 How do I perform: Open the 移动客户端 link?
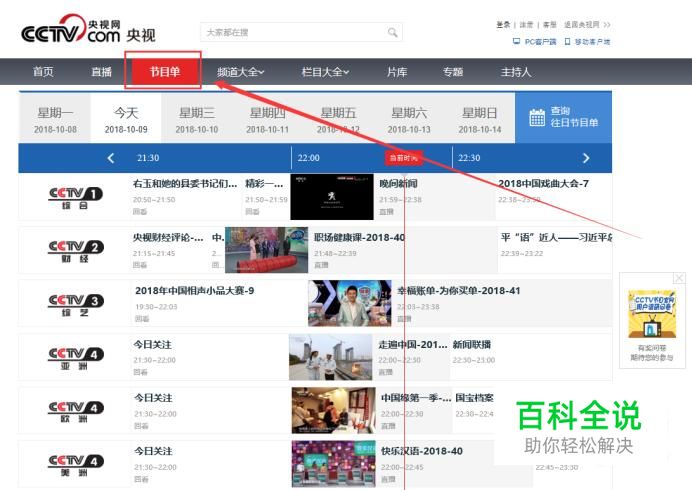click(x=587, y=41)
